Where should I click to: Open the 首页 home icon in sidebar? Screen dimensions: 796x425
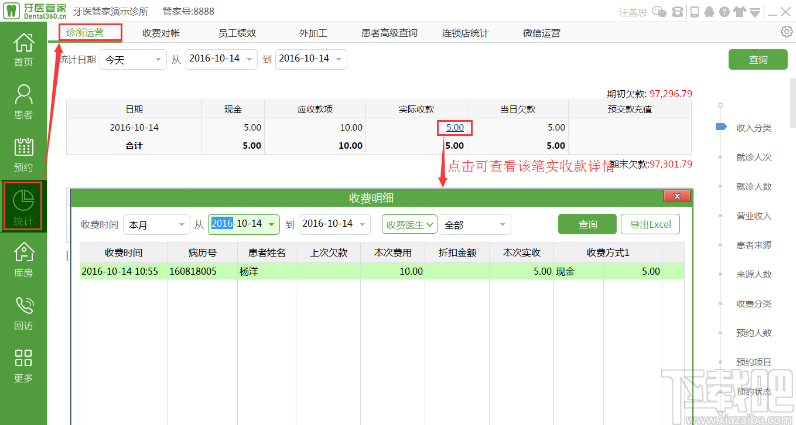[x=23, y=49]
